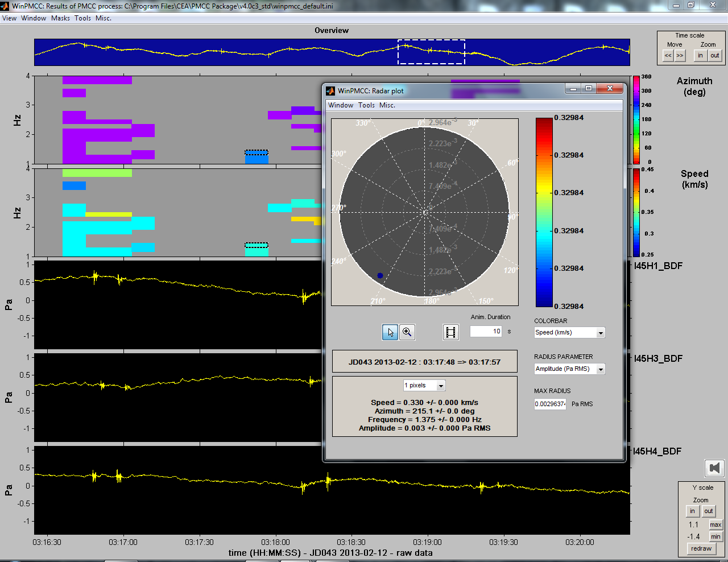Zoom in on the Y scale
Viewport: 728px width, 562px height.
[x=692, y=511]
